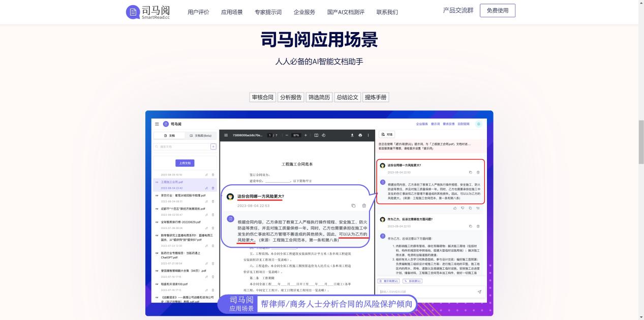This screenshot has width=644, height=320.
Task: Click the document search field
Action: [x=181, y=147]
